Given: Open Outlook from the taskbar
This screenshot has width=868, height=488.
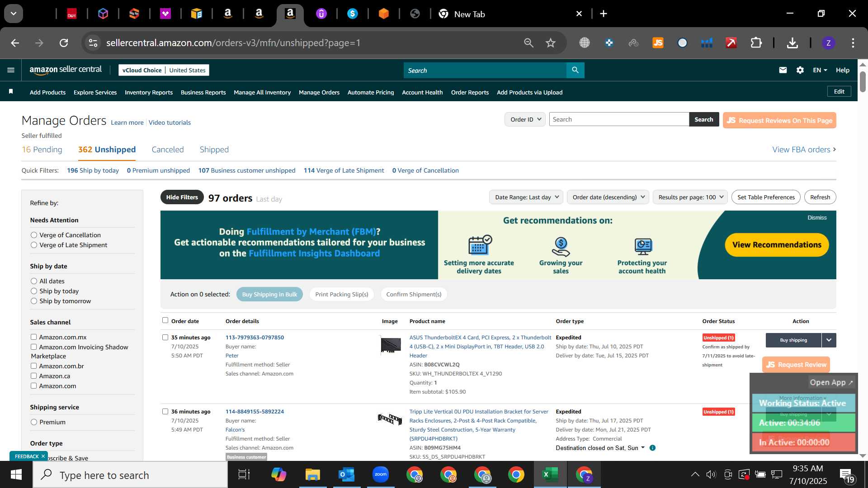Looking at the screenshot, I should coord(347,474).
